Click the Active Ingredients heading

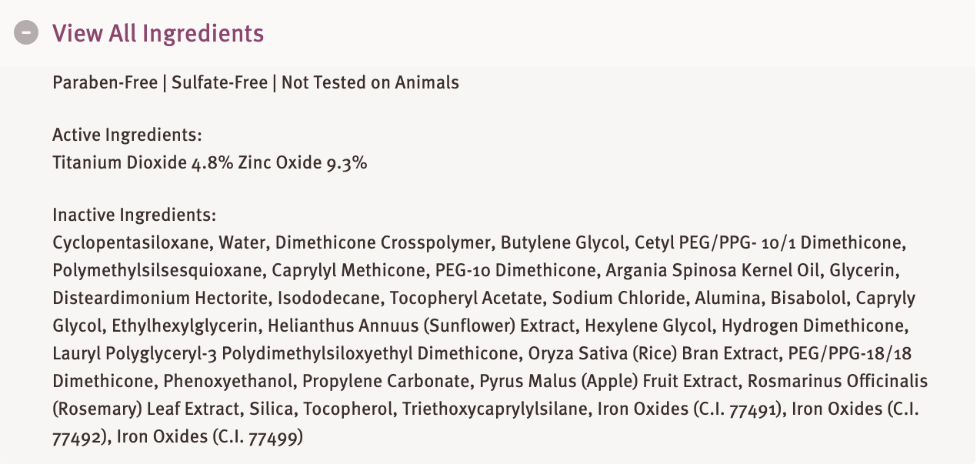click(x=127, y=135)
